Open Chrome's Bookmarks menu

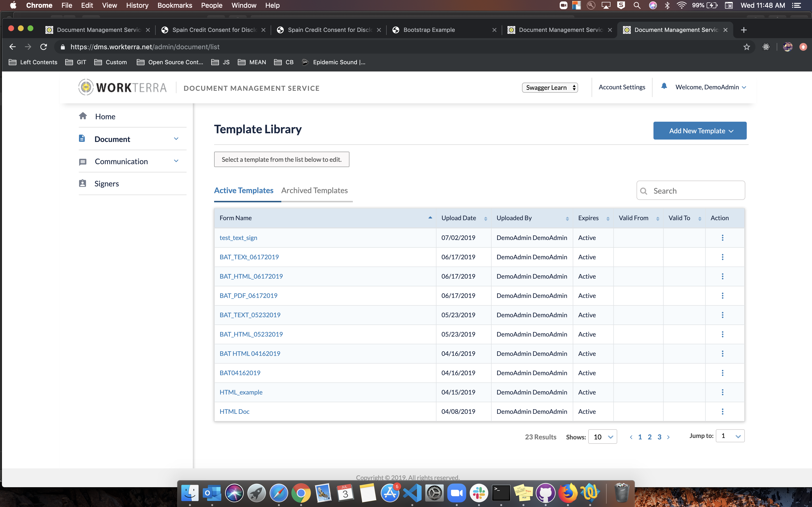[x=174, y=5]
